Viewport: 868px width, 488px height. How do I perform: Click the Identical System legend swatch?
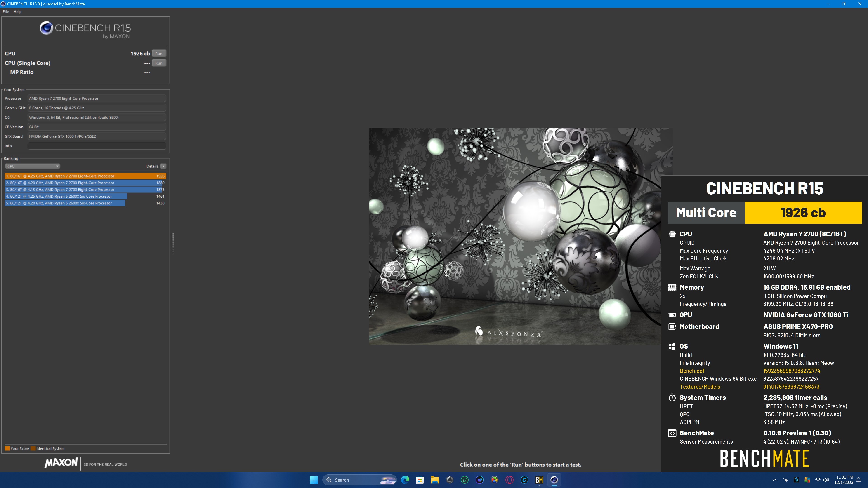[33, 449]
